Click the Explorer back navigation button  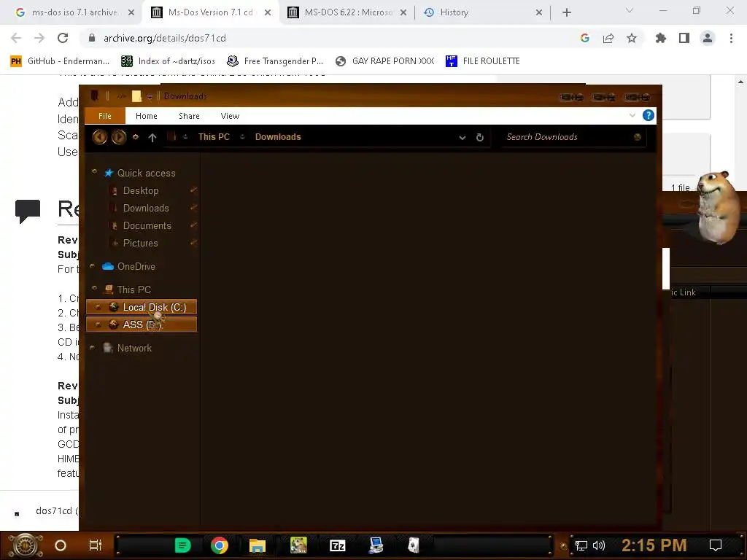(x=99, y=137)
